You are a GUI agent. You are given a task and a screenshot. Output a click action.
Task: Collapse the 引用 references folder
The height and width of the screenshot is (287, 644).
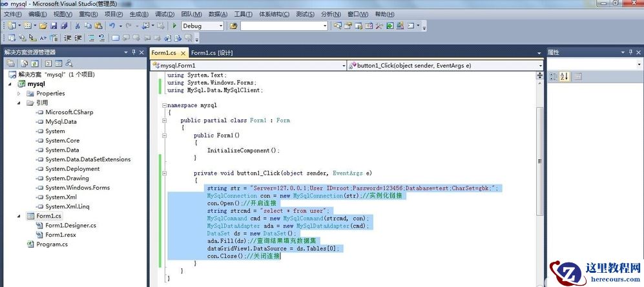(x=19, y=103)
